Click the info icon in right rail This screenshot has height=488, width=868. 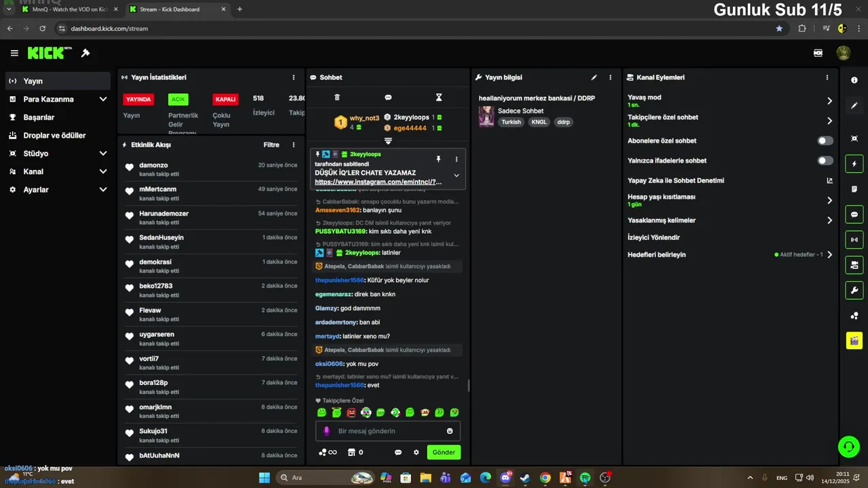point(854,80)
